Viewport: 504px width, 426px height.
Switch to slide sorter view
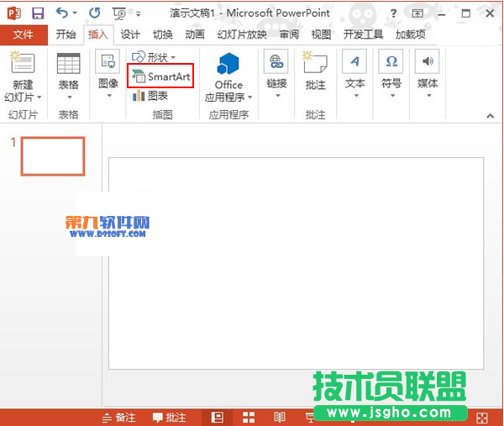click(249, 418)
